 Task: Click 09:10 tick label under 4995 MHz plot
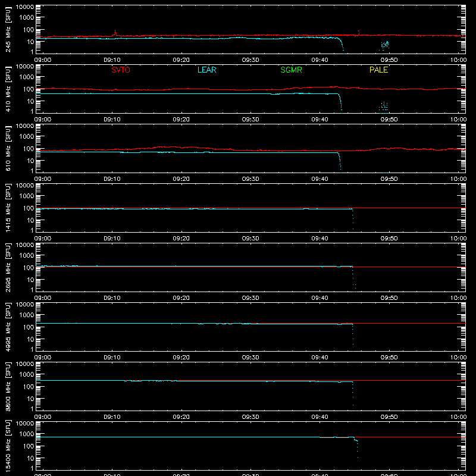click(112, 358)
